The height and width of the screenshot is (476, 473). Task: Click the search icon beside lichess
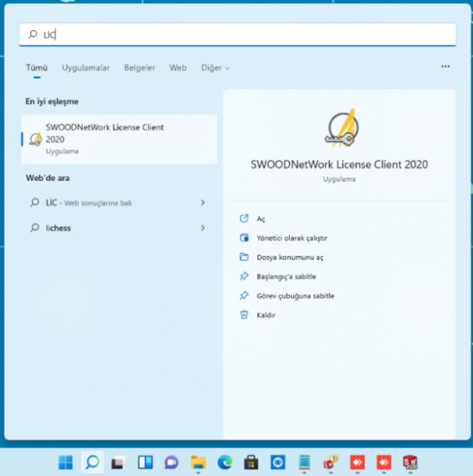(x=35, y=228)
